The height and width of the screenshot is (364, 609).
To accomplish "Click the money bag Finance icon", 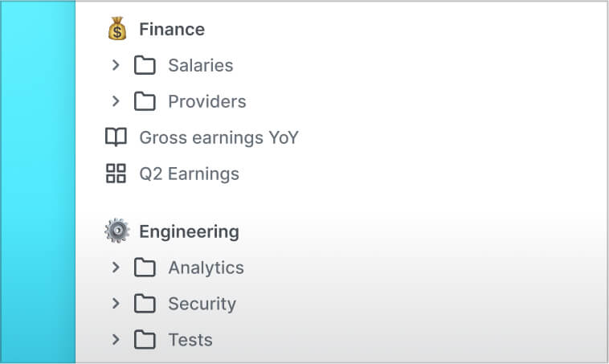I will click(117, 29).
